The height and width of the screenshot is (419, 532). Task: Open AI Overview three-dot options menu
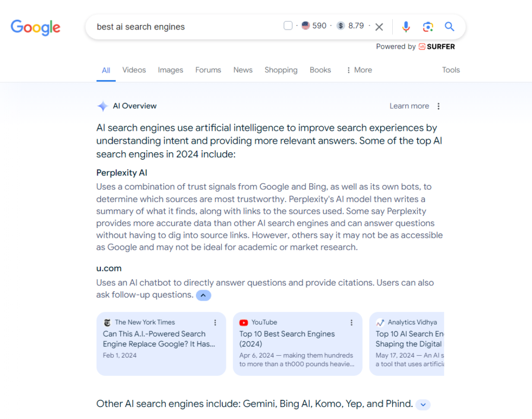438,106
